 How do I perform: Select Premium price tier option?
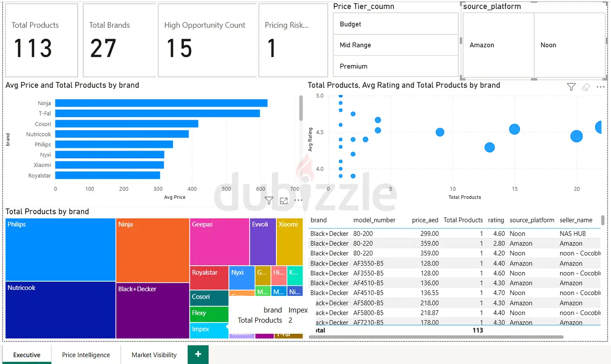tap(396, 66)
